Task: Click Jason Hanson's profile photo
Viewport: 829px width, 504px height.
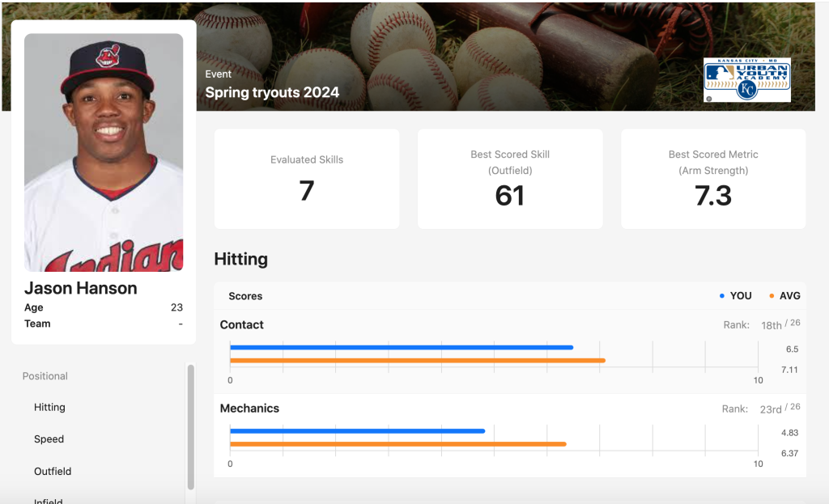Action: click(103, 151)
